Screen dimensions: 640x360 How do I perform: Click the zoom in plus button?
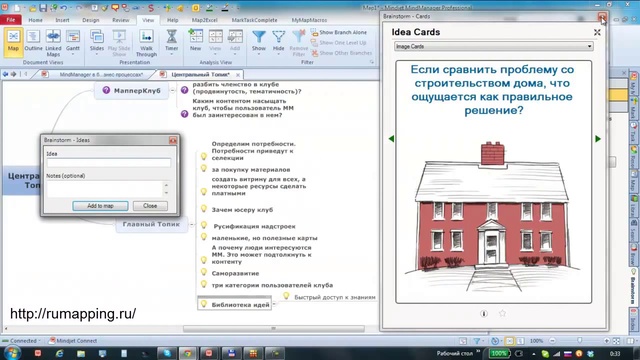[x=607, y=341]
